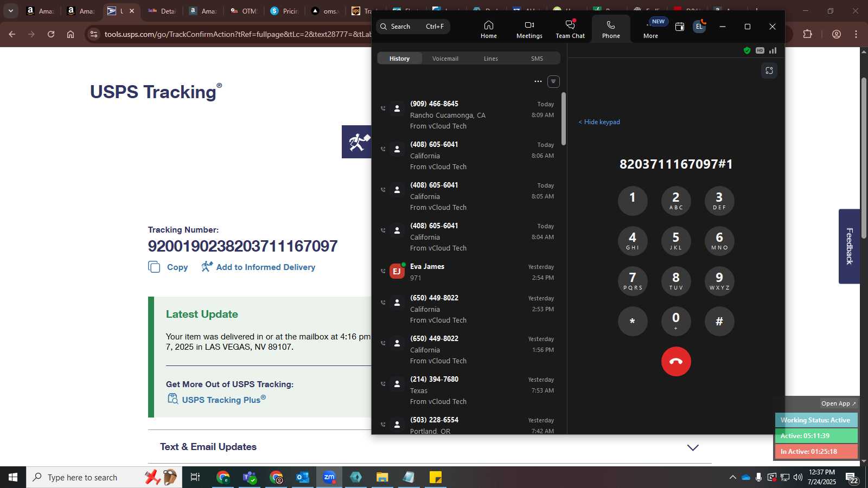The image size is (868, 488).
Task: Dial keypad digit 3 DEF
Action: pyautogui.click(x=719, y=201)
